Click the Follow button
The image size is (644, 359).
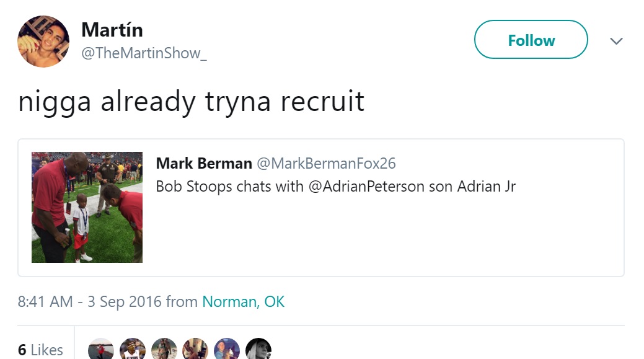point(531,40)
